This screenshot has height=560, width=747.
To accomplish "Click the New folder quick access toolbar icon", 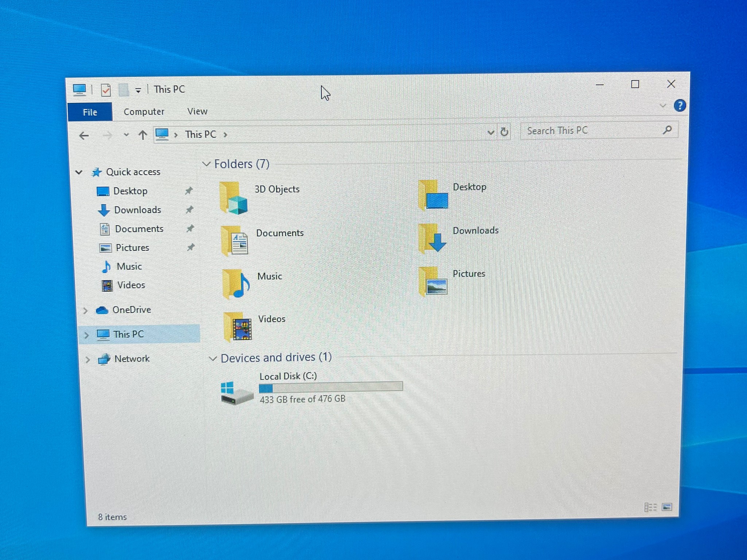I will [124, 90].
